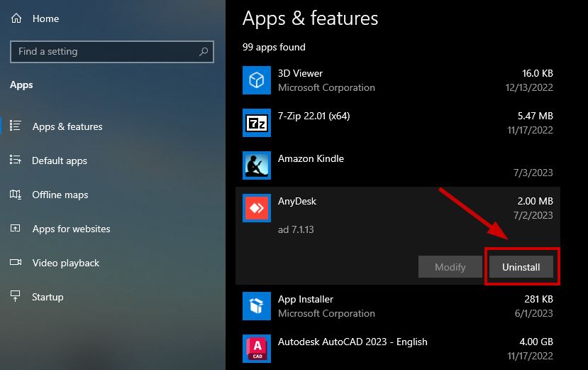Click the 3D Viewer cube icon
The height and width of the screenshot is (370, 588).
[257, 80]
